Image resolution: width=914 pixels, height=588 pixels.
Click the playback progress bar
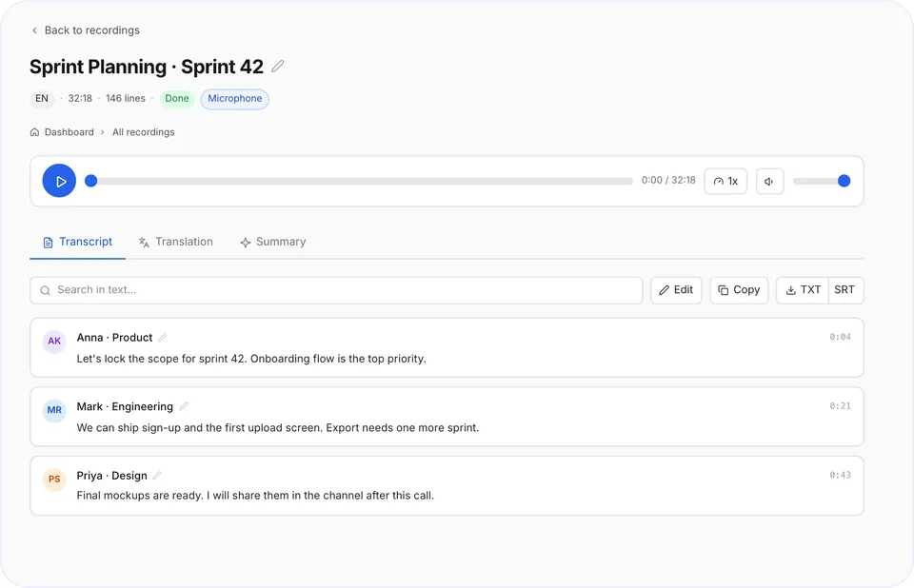click(359, 181)
